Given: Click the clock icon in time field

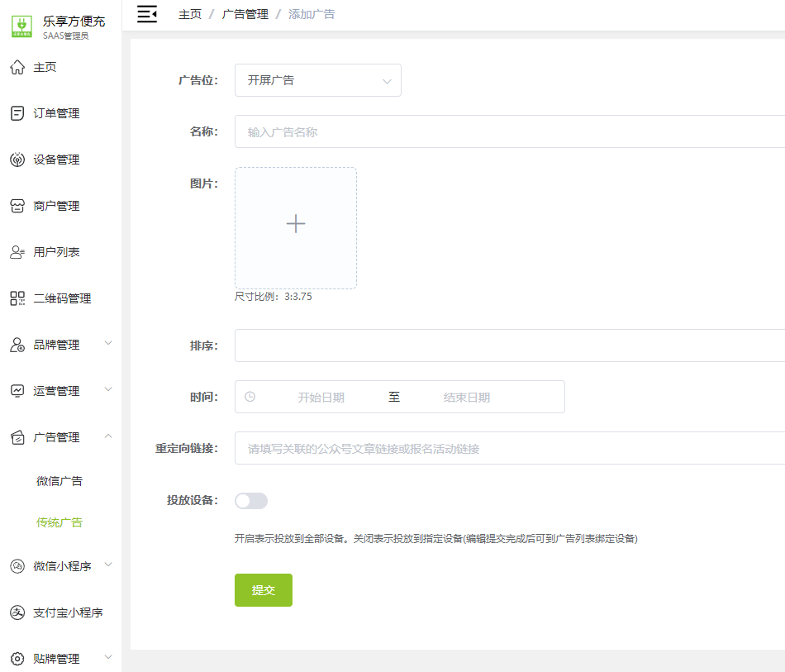Looking at the screenshot, I should [250, 397].
